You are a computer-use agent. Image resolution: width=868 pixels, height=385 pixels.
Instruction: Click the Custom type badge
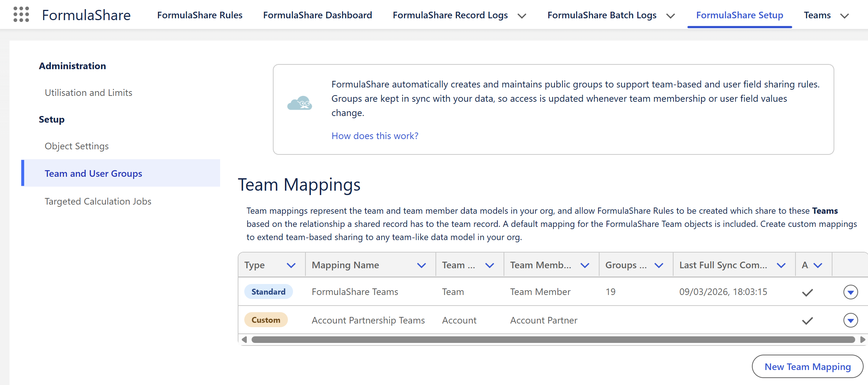[x=266, y=320]
